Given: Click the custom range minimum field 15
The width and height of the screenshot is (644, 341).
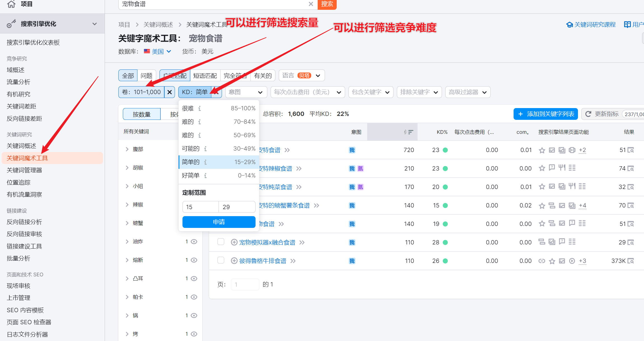Looking at the screenshot, I should tap(200, 207).
